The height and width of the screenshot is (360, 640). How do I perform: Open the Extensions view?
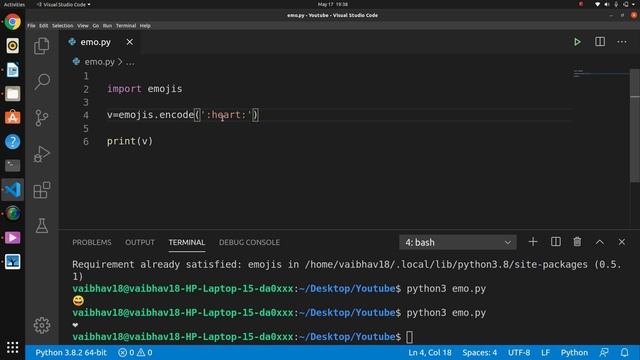point(42,190)
